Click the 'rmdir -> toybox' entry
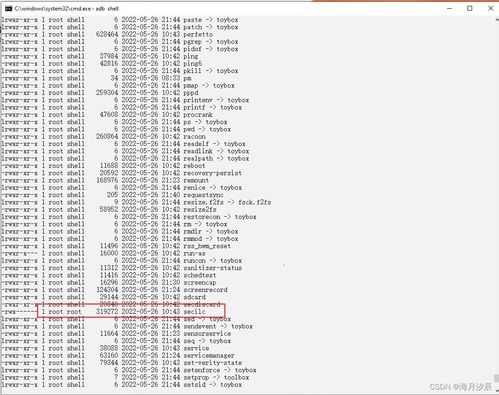 (x=211, y=232)
